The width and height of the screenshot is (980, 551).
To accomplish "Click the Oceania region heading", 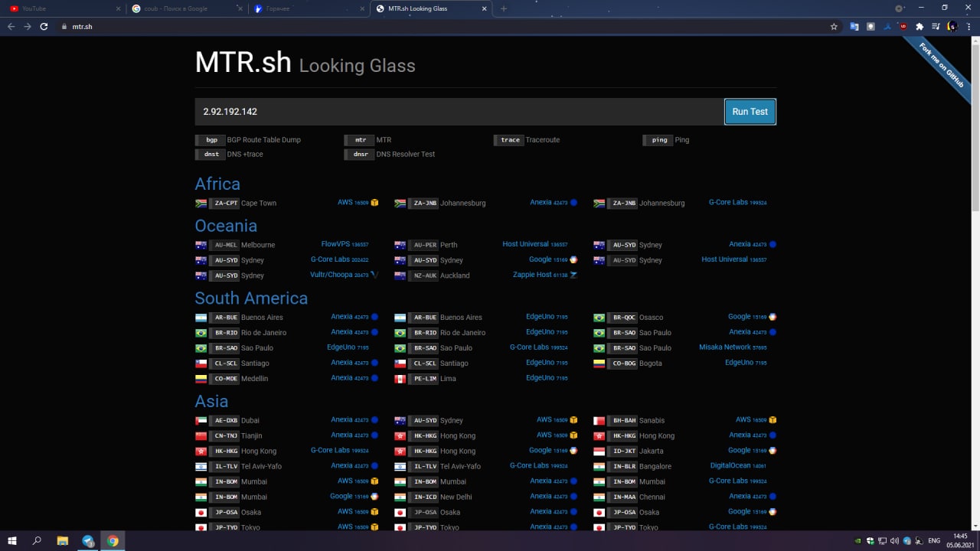I will [x=226, y=226].
